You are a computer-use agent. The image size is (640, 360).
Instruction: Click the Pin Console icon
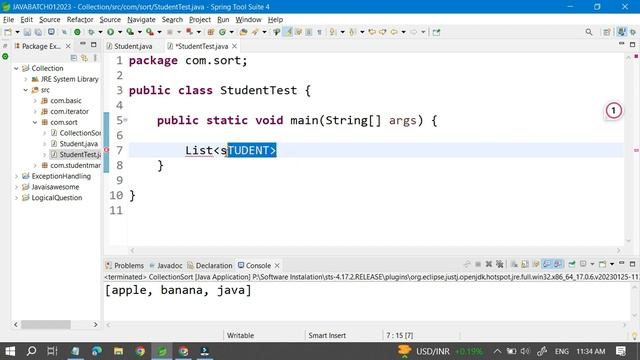[x=572, y=264]
